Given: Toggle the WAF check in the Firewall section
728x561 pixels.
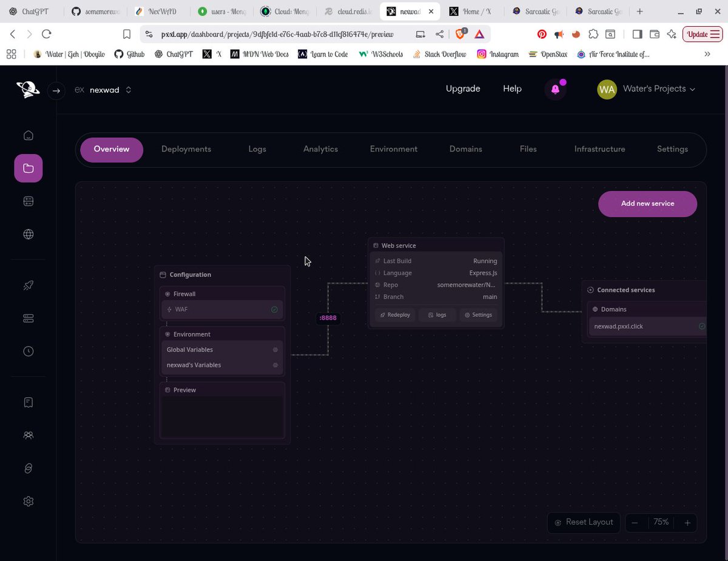Looking at the screenshot, I should 274,309.
